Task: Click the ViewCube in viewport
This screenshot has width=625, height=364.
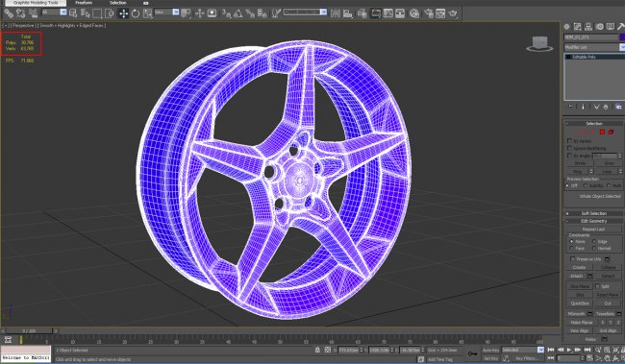Action: tap(539, 43)
